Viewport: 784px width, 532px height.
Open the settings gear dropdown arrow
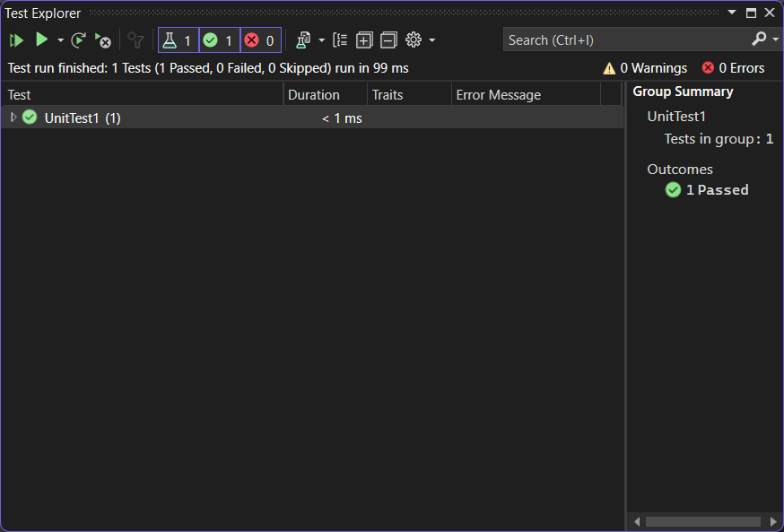click(x=432, y=40)
